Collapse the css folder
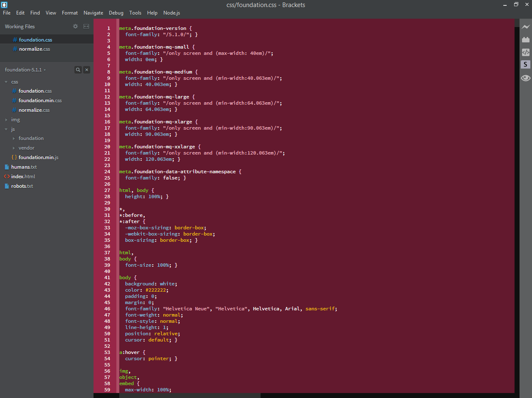 click(6, 82)
